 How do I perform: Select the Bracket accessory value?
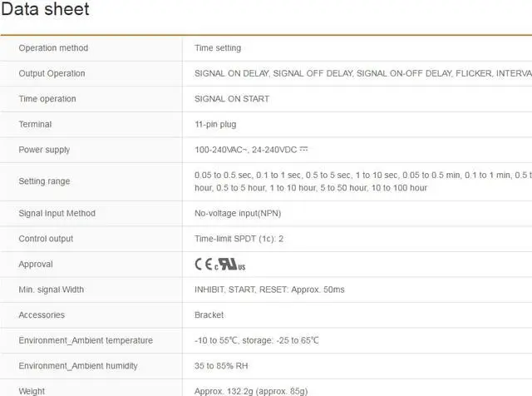209,315
